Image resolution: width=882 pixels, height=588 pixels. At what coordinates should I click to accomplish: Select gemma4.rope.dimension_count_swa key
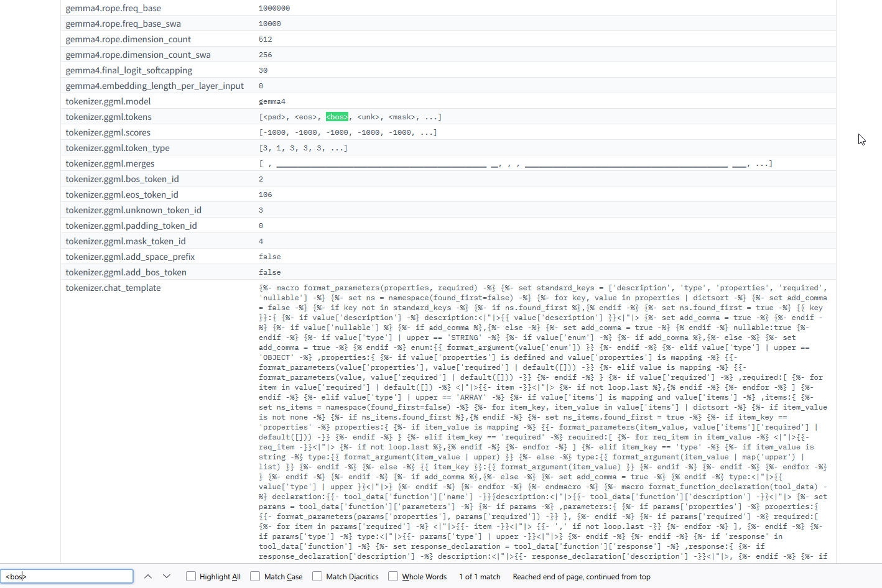pos(138,55)
